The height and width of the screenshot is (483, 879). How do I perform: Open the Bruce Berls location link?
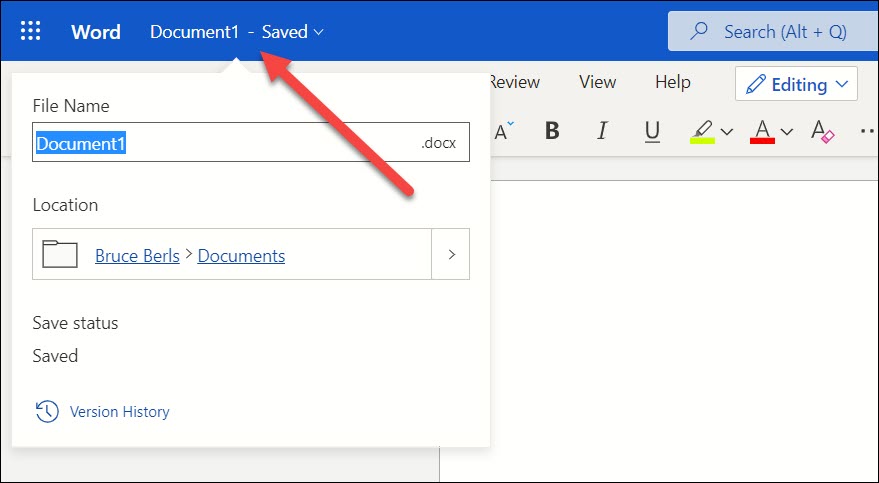click(137, 256)
